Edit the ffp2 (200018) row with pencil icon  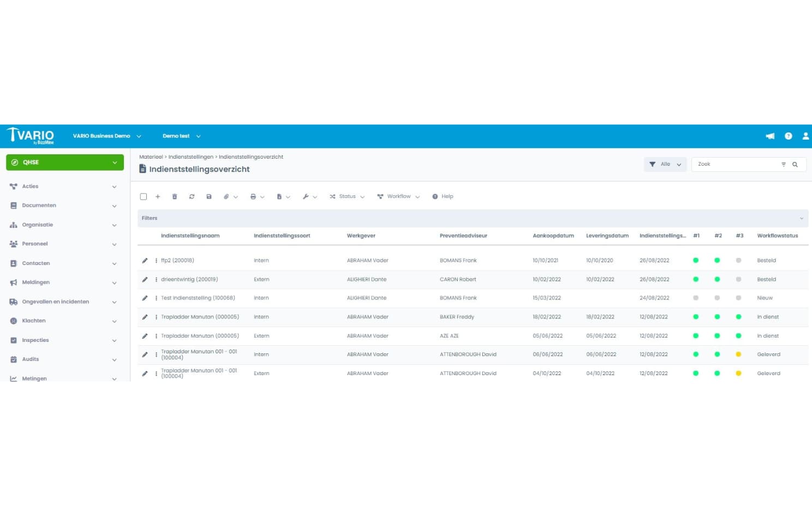tap(145, 261)
